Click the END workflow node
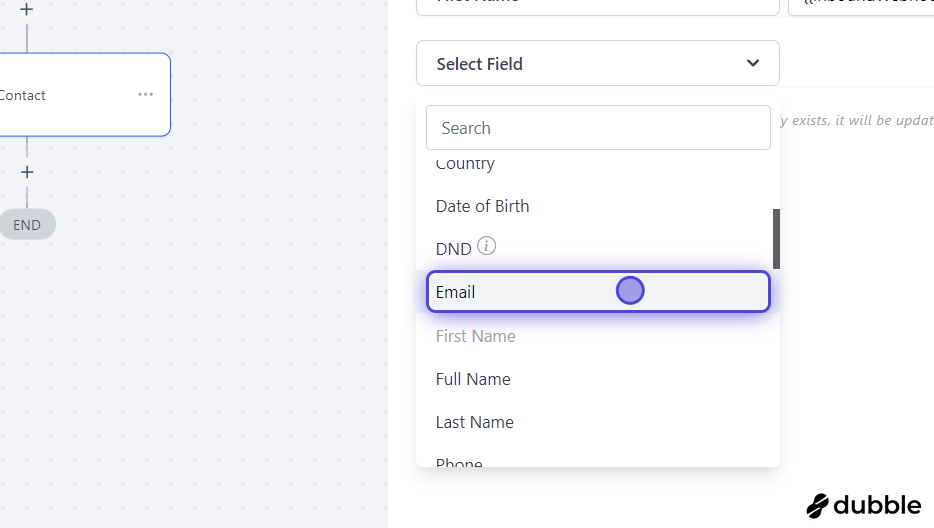Screen dimensions: 934x528 tap(27, 225)
